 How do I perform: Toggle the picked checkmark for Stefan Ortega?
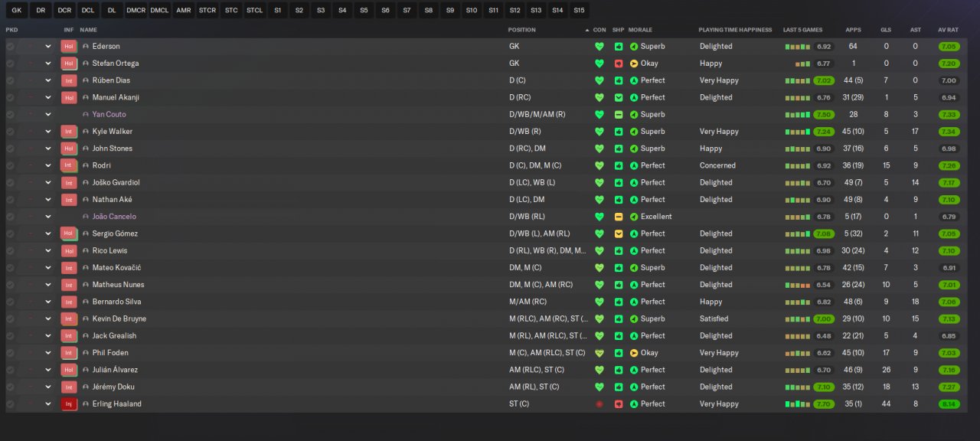(x=10, y=64)
